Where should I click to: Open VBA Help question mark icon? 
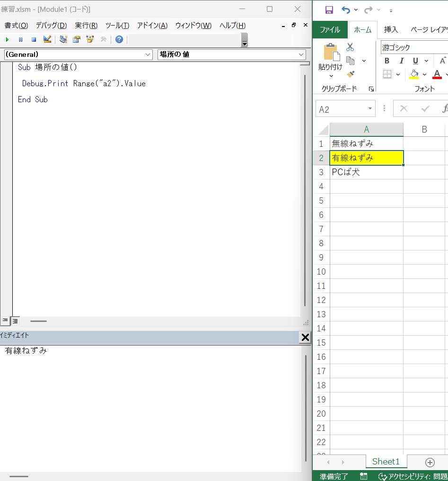click(119, 39)
